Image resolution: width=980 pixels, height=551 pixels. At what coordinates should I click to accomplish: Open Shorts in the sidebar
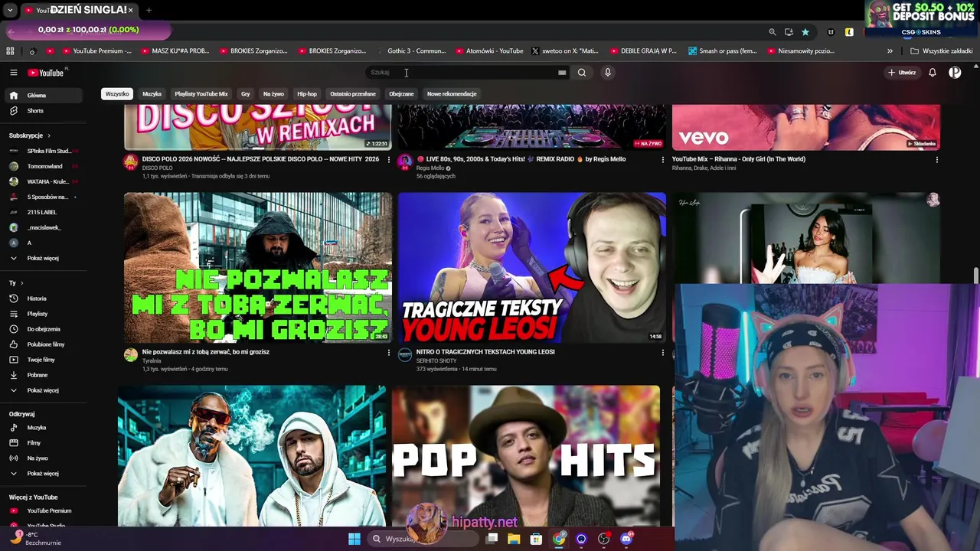coord(44,111)
